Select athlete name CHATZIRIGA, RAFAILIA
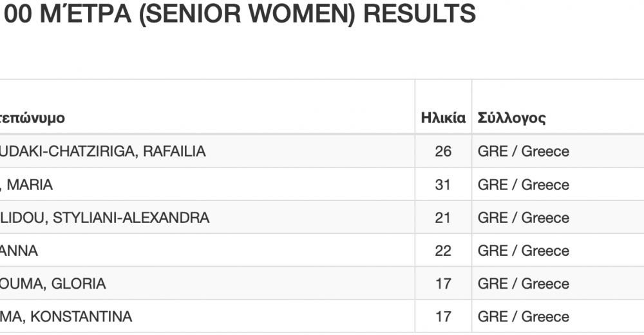This screenshot has width=644, height=335. tap(102, 151)
